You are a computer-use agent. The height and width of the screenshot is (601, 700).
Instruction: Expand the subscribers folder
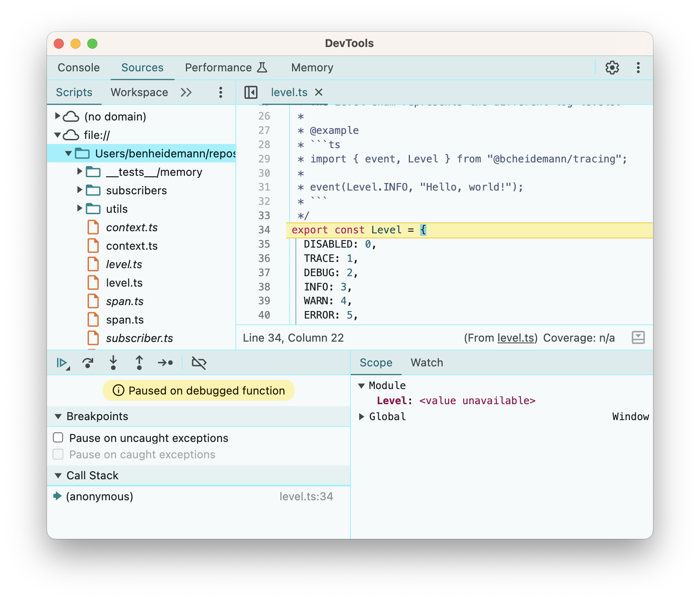tap(79, 190)
